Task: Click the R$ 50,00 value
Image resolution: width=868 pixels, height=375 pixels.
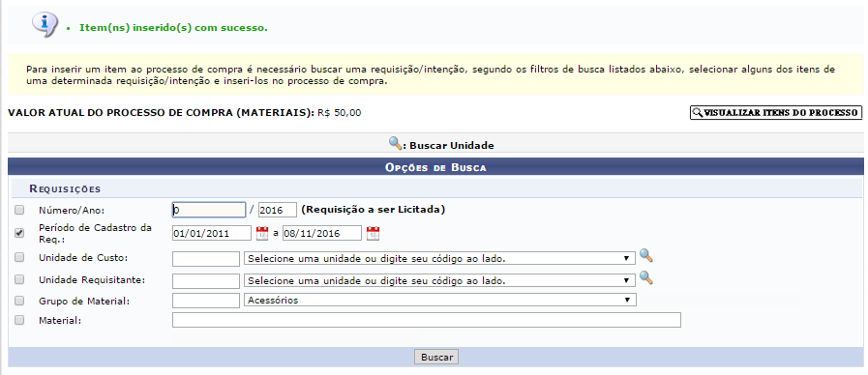Action: (x=340, y=113)
